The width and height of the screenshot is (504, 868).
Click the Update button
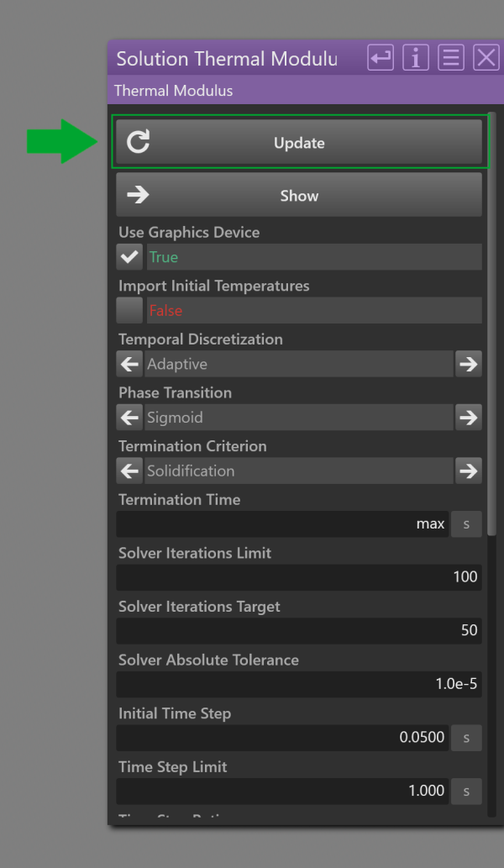[299, 142]
